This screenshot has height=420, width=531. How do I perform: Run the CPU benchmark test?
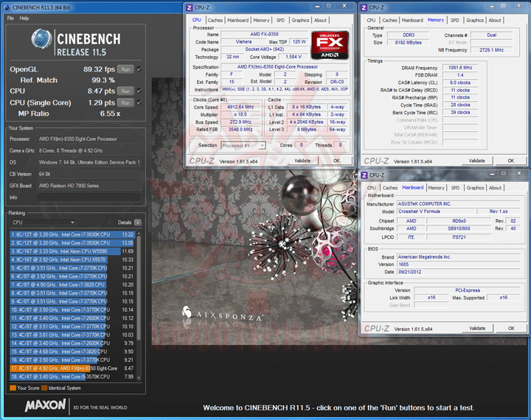125,91
